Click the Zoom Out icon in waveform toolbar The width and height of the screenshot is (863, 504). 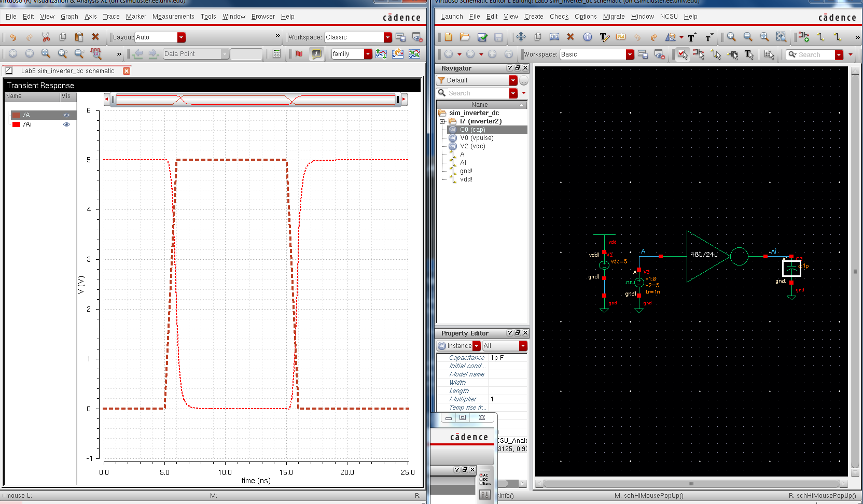[x=79, y=53]
